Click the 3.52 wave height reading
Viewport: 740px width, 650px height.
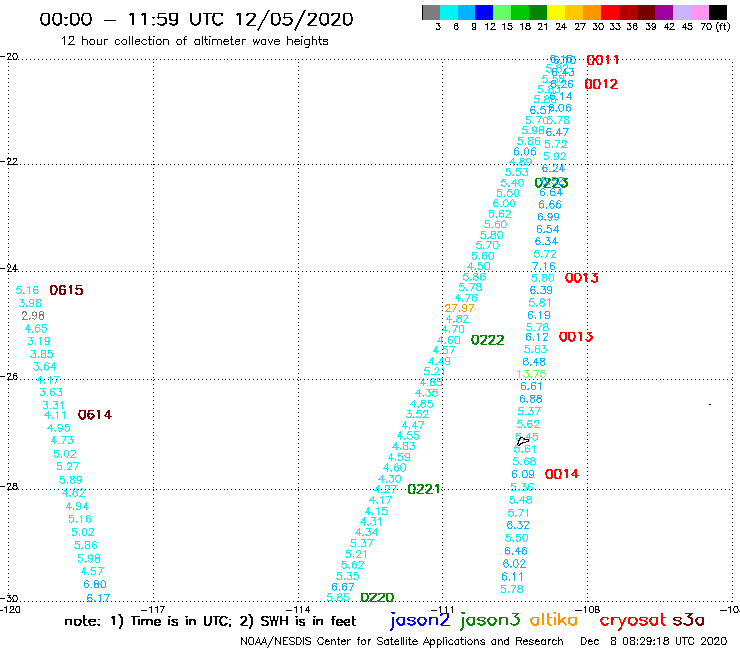click(x=418, y=414)
